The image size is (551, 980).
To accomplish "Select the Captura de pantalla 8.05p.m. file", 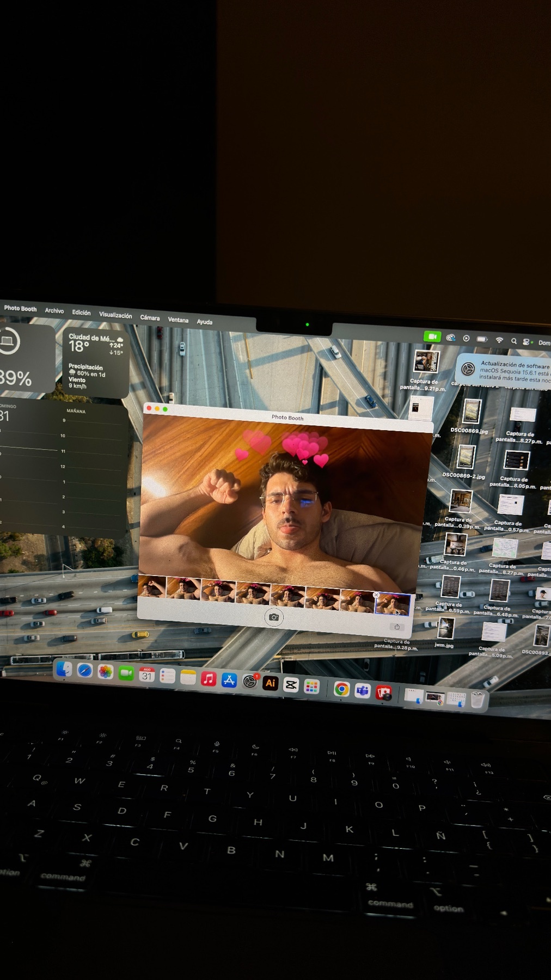I will [516, 461].
